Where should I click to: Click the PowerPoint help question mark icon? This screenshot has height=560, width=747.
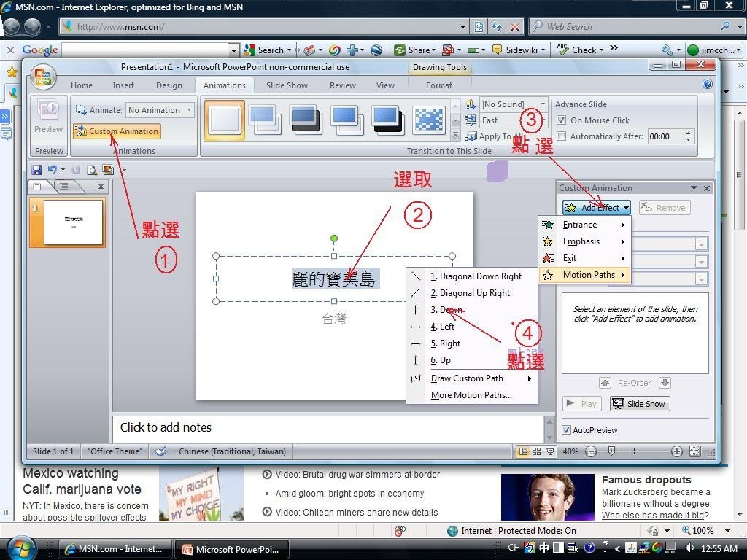click(707, 85)
